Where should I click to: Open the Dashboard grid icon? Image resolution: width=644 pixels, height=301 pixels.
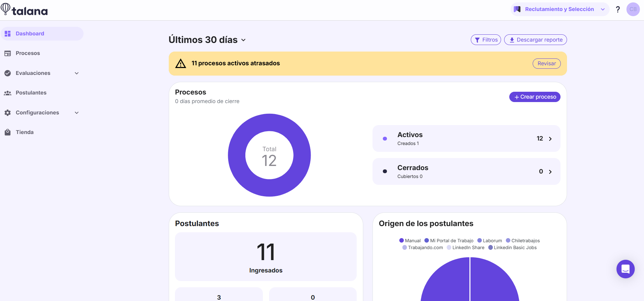tap(8, 34)
